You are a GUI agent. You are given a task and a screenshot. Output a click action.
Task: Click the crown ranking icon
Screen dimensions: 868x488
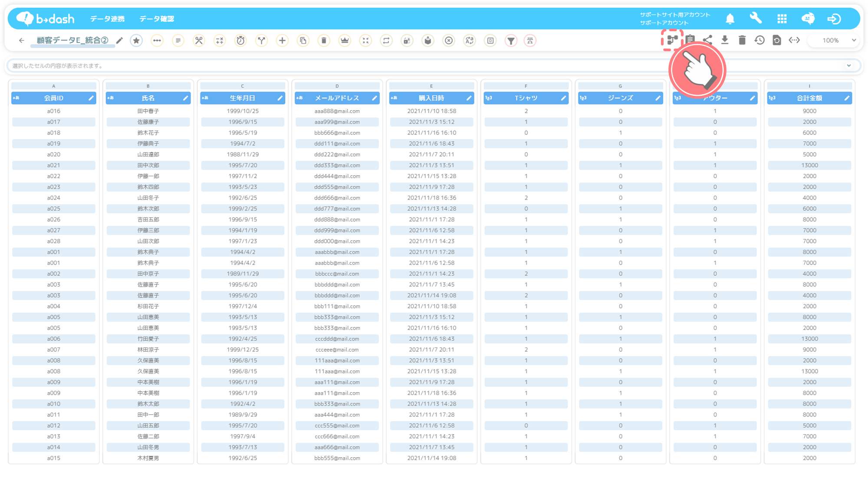pos(345,40)
